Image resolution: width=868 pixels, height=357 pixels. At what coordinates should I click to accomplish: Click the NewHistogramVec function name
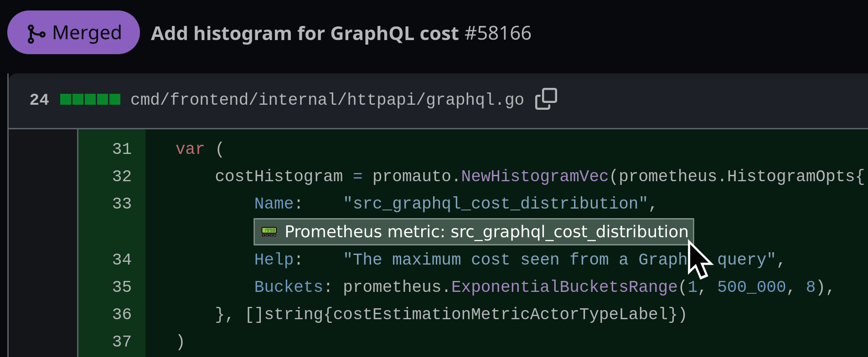pyautogui.click(x=534, y=176)
